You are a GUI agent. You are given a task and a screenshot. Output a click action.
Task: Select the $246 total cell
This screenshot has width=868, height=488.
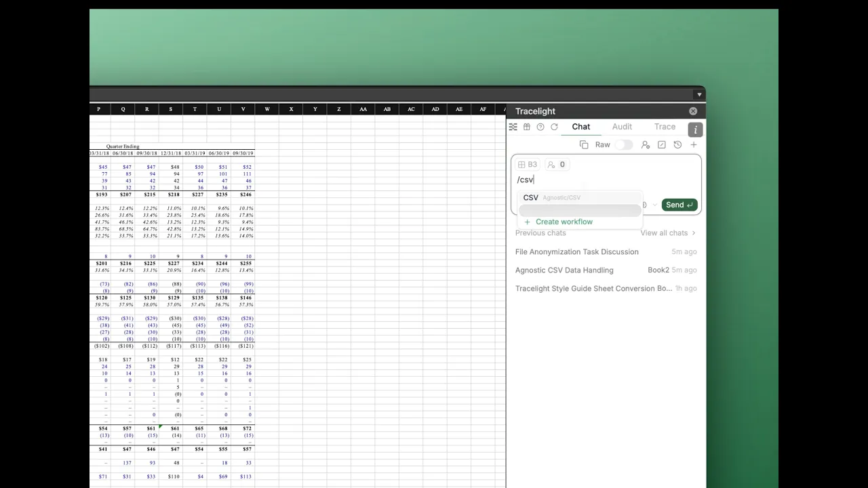tap(243, 195)
